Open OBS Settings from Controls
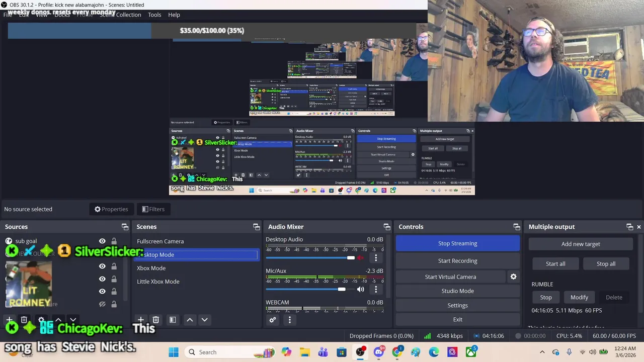 click(457, 305)
